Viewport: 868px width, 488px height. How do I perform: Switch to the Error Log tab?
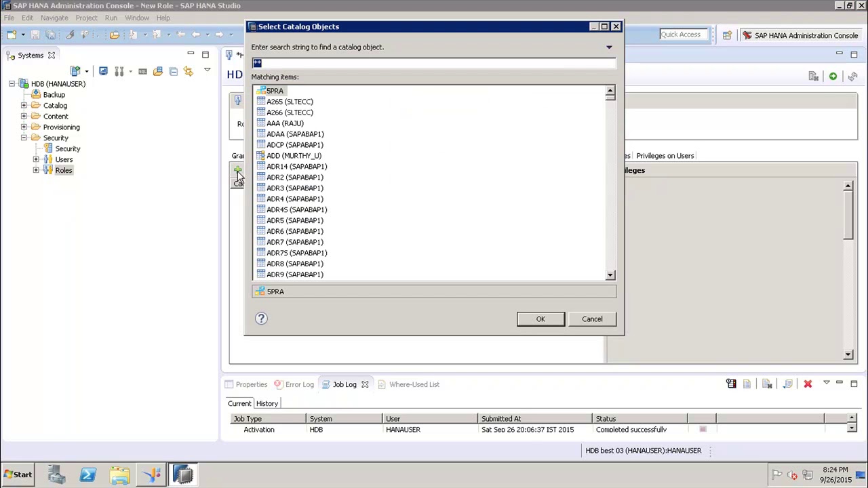point(294,384)
